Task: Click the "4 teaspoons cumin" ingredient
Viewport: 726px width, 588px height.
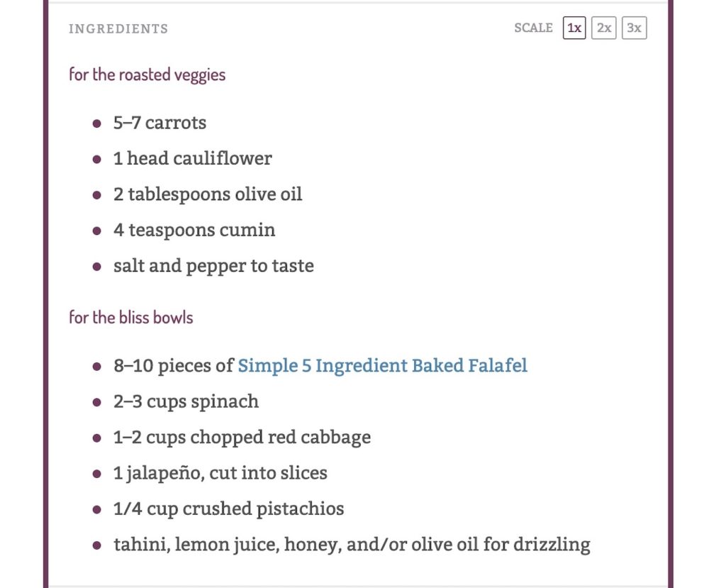Action: tap(194, 230)
